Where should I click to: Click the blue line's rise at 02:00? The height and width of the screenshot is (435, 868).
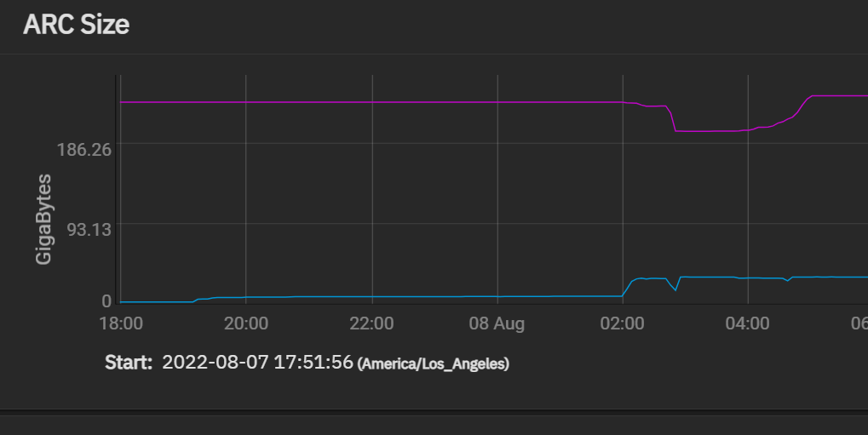(628, 288)
